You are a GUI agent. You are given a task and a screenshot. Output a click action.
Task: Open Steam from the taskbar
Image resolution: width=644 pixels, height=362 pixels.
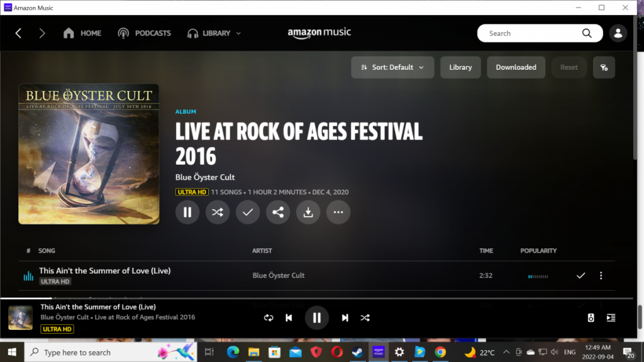358,352
